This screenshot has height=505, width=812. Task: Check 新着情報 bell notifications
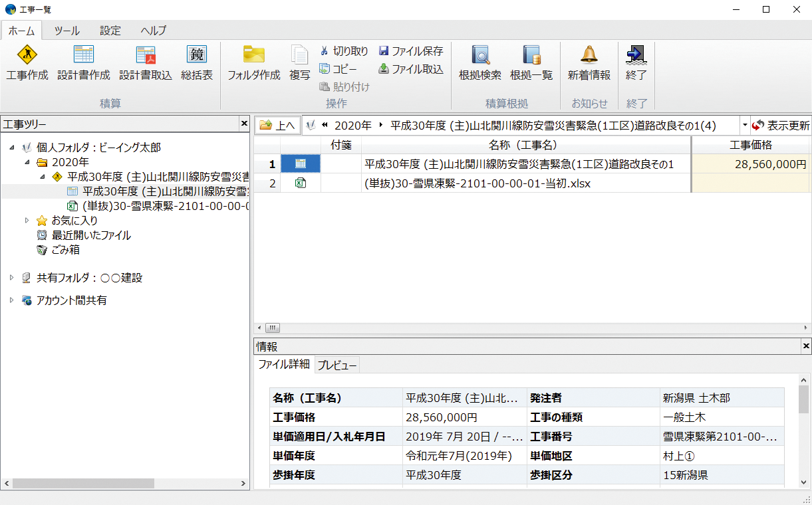[x=589, y=54]
